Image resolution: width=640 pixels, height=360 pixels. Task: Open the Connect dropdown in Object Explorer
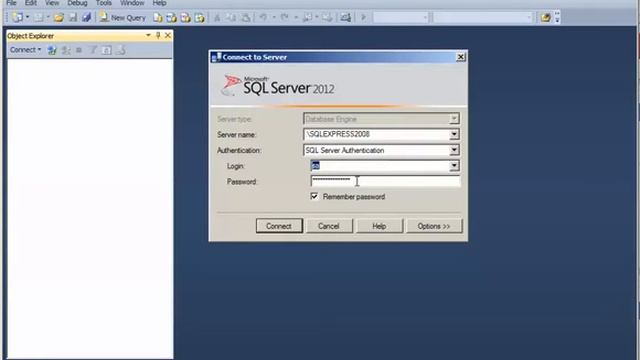click(x=25, y=50)
